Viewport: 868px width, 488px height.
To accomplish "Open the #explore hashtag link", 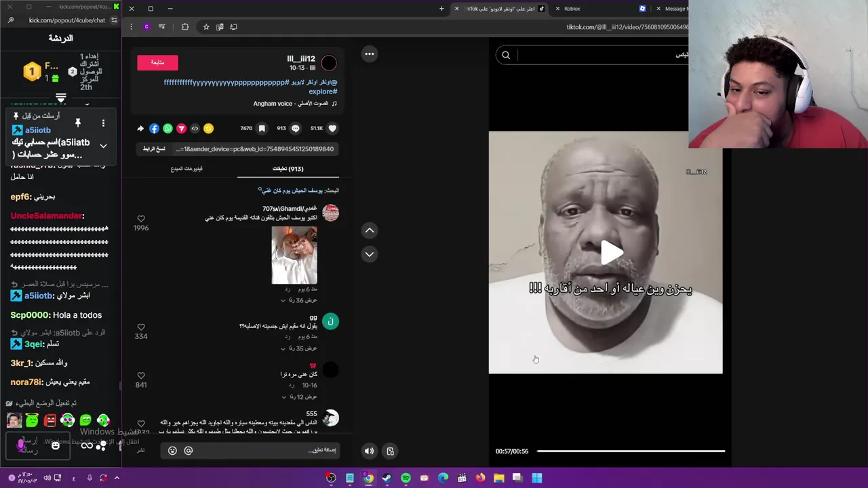I will click(x=323, y=91).
